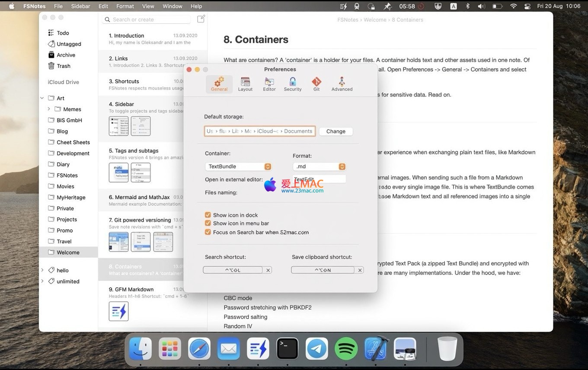This screenshot has width=588, height=370.
Task: Clear the Search shortcut with X
Action: click(268, 270)
